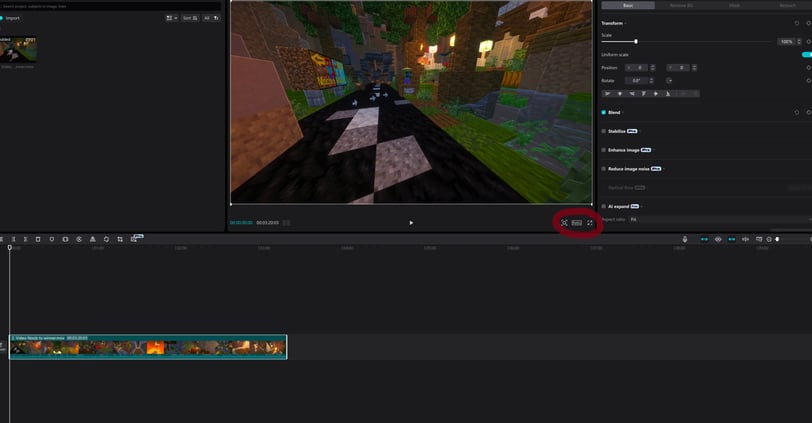Toggle the linkage icon
Viewport: 812px width, 423px height.
tap(732, 239)
